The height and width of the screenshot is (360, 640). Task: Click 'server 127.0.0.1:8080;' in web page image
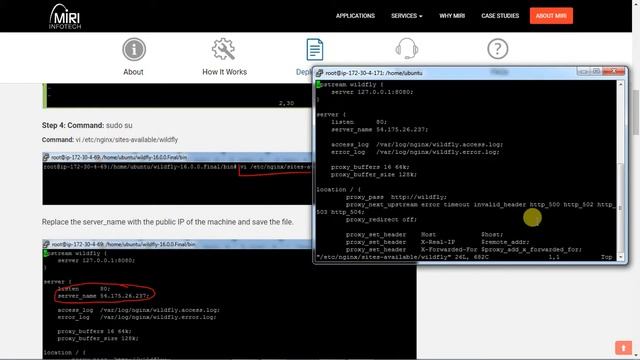click(x=96, y=260)
